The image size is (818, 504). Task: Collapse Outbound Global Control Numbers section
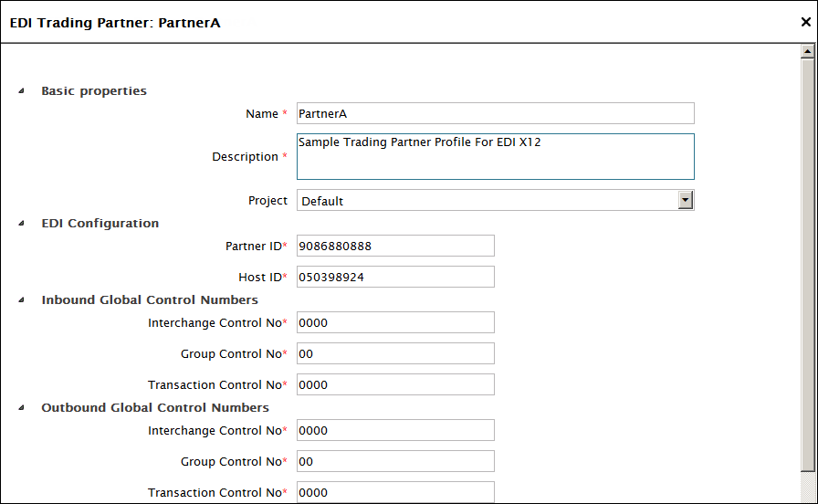click(21, 408)
